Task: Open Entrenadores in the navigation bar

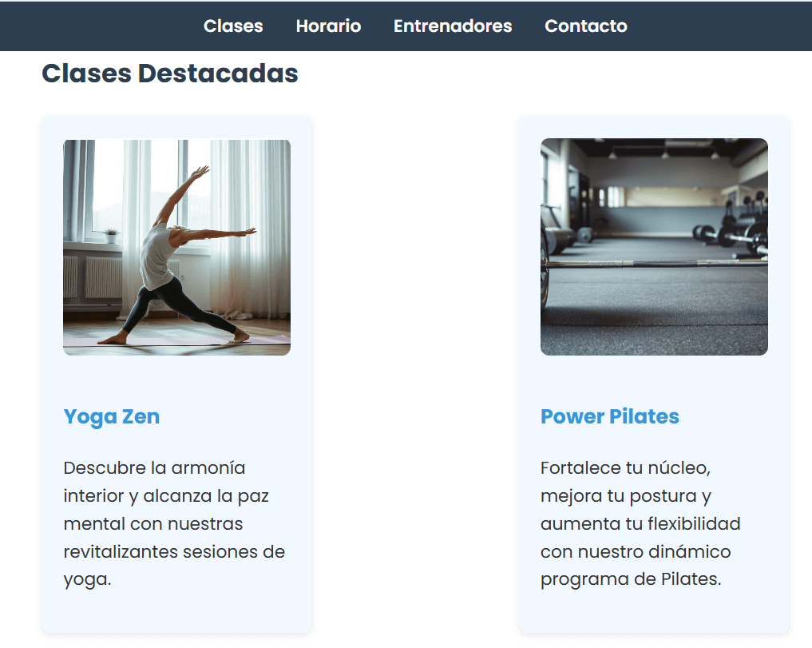Action: tap(453, 26)
